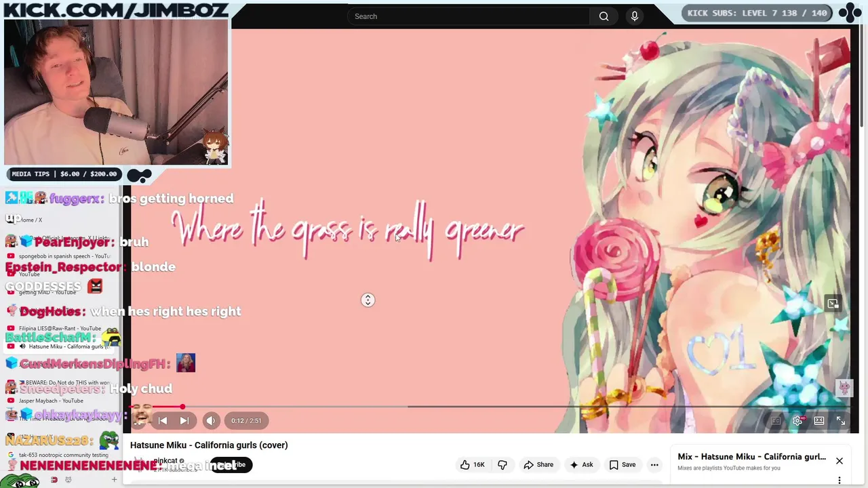Open a new tab with the plus icon

(114, 480)
